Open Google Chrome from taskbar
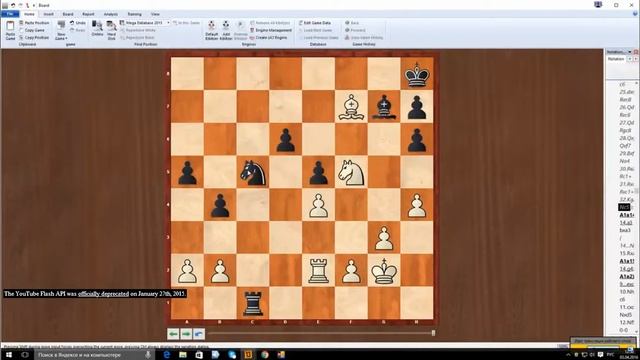The height and width of the screenshot is (360, 640). tap(264, 355)
